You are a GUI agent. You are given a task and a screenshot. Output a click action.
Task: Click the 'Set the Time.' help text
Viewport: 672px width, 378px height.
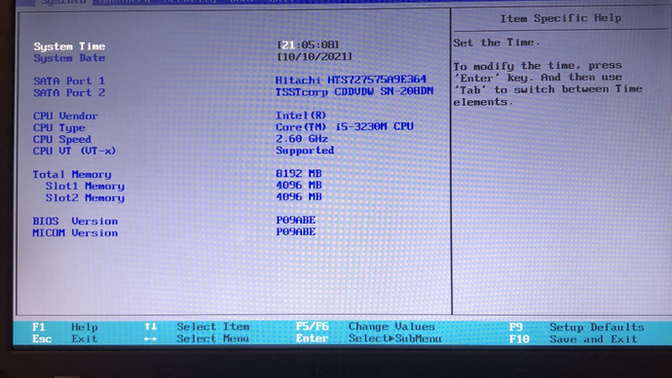tap(496, 42)
